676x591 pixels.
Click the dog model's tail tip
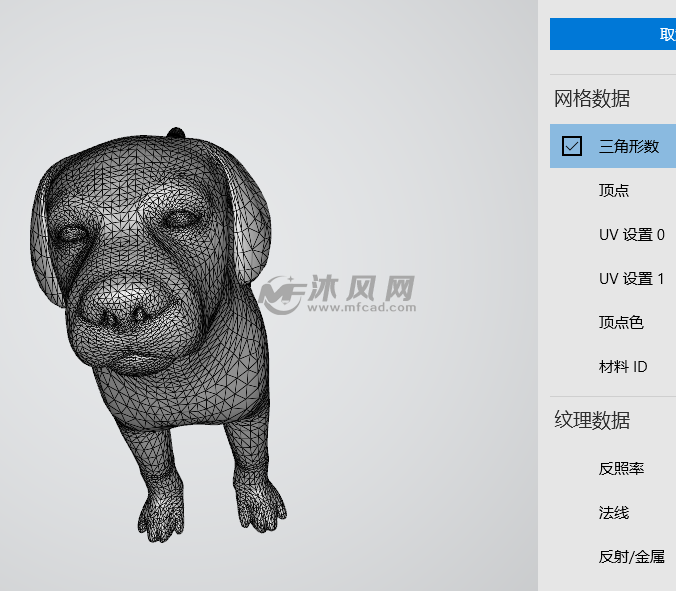click(176, 132)
